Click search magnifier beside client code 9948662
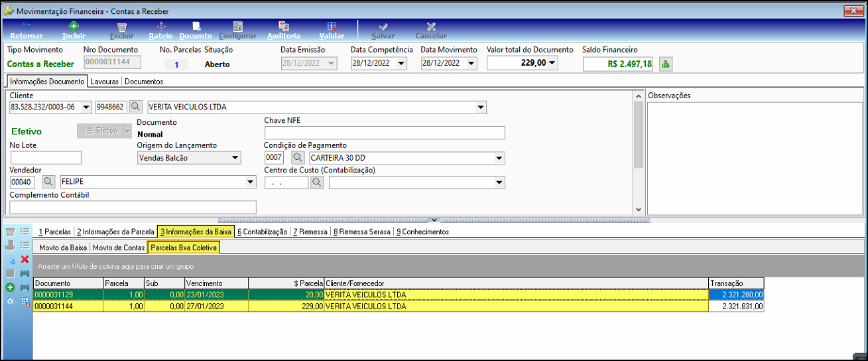 [135, 107]
